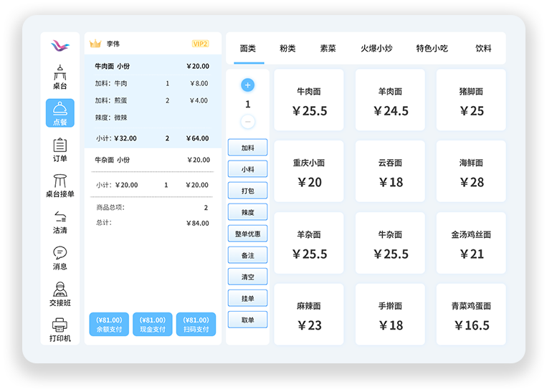Add 重庆小面 ¥20 dish card
The height and width of the screenshot is (392, 547).
click(x=309, y=171)
